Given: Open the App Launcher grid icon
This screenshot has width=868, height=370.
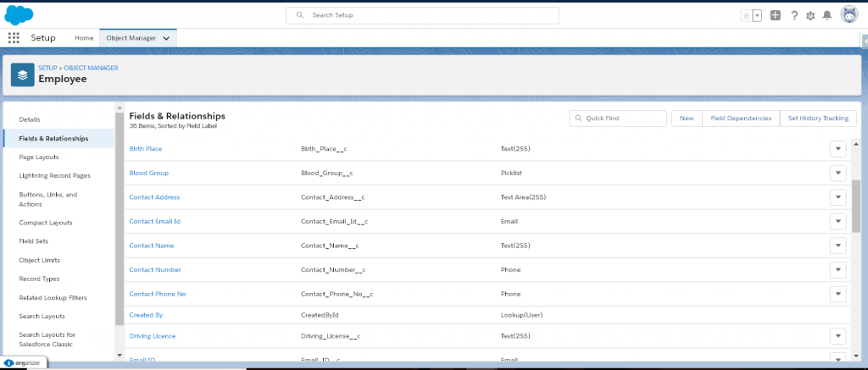Looking at the screenshot, I should tap(14, 37).
